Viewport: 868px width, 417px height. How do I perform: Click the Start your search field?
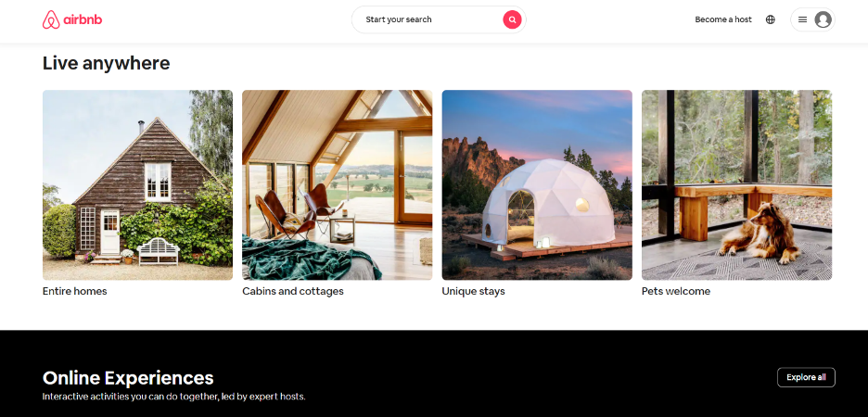439,19
